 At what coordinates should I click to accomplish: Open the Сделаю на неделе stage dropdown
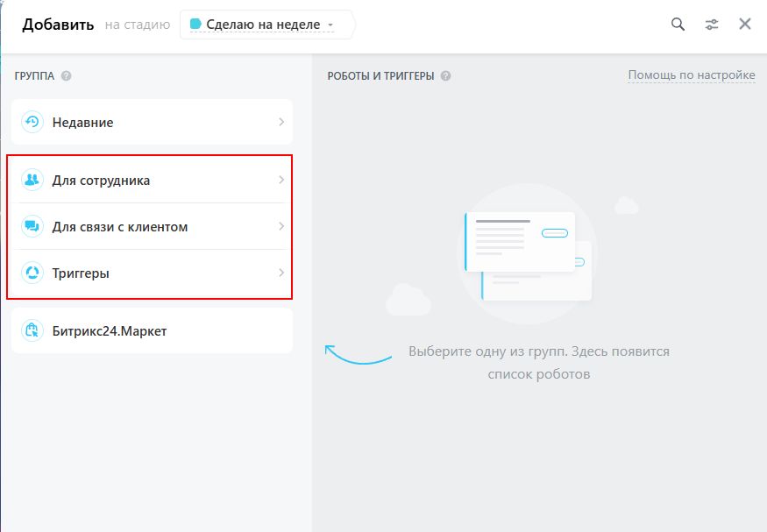267,24
